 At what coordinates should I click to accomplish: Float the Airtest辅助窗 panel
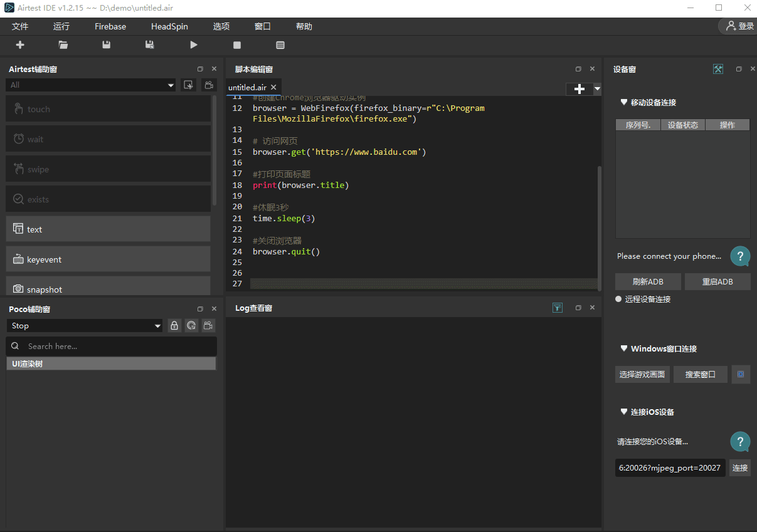(x=200, y=69)
